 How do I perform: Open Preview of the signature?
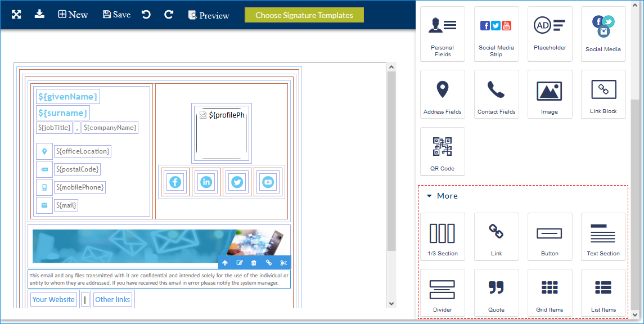pos(209,15)
